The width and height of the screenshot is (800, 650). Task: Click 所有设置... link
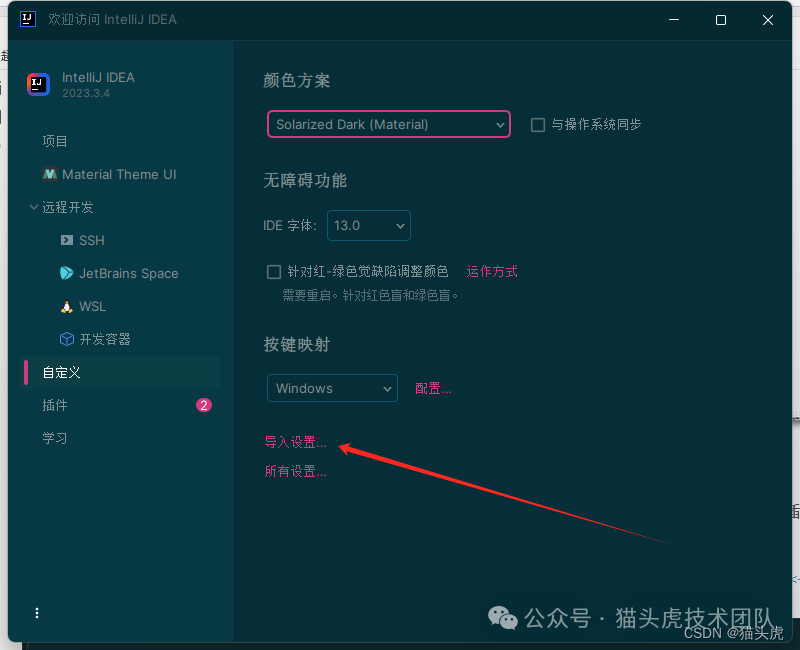point(295,471)
